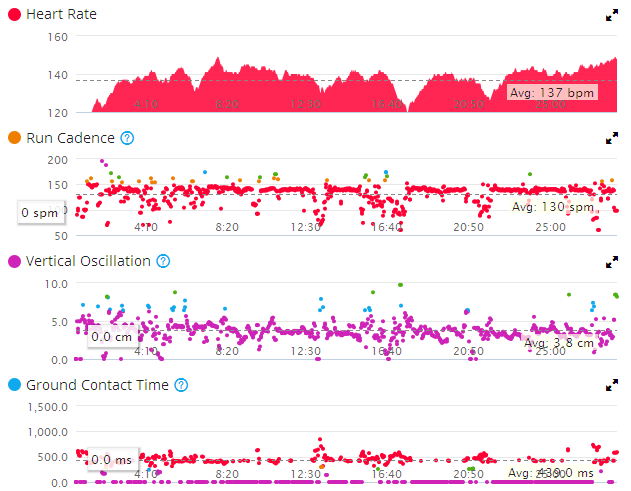Click the Avg: 3.8 cm label
Image resolution: width=631 pixels, height=491 pixels.
point(559,343)
